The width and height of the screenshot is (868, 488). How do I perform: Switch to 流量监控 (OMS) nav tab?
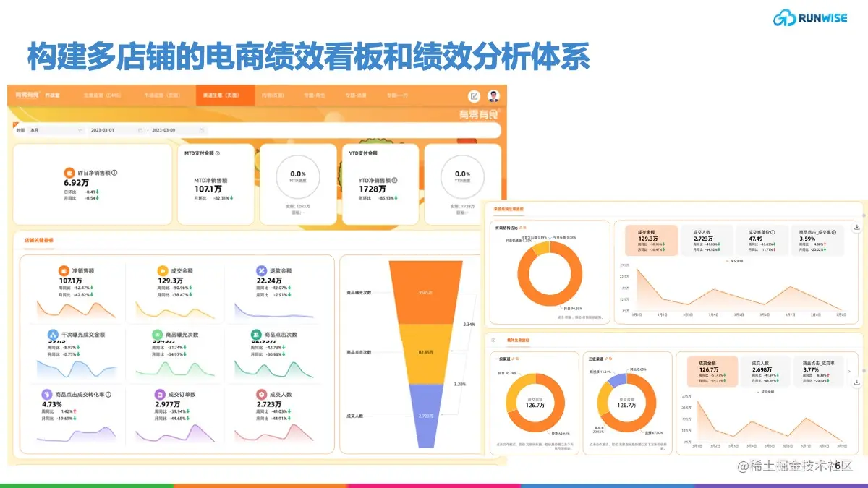point(103,95)
